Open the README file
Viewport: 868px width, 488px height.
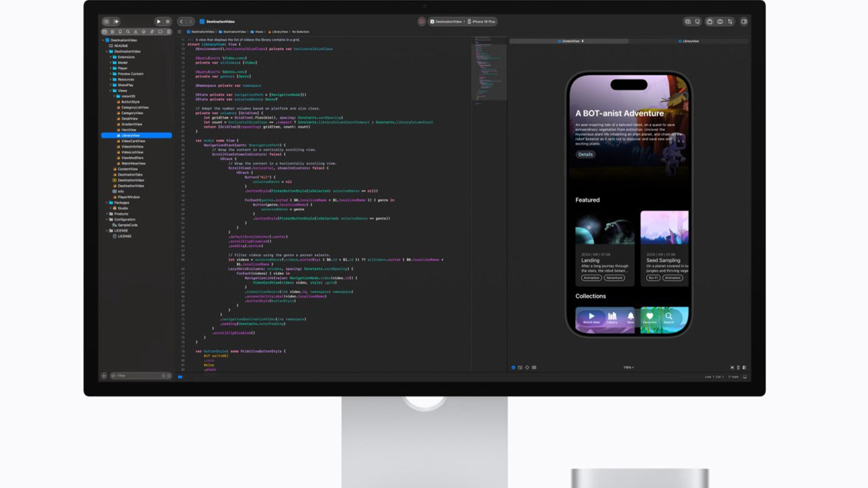(x=119, y=46)
